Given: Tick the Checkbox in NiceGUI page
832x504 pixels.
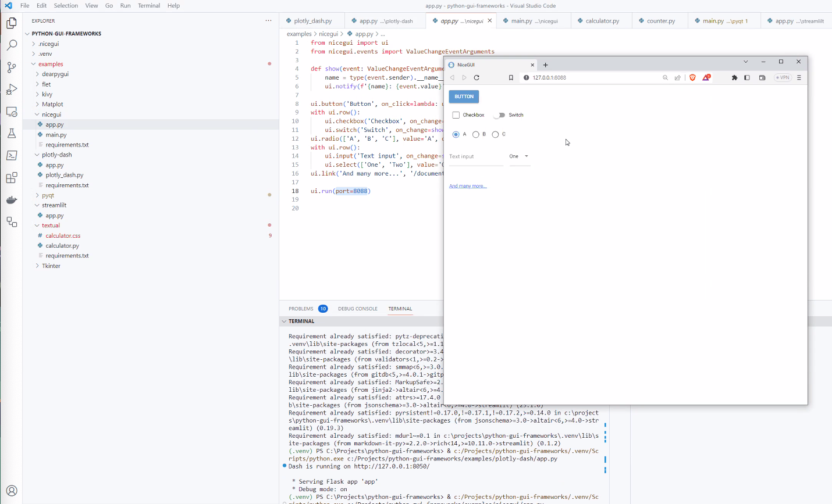Looking at the screenshot, I should (x=456, y=115).
